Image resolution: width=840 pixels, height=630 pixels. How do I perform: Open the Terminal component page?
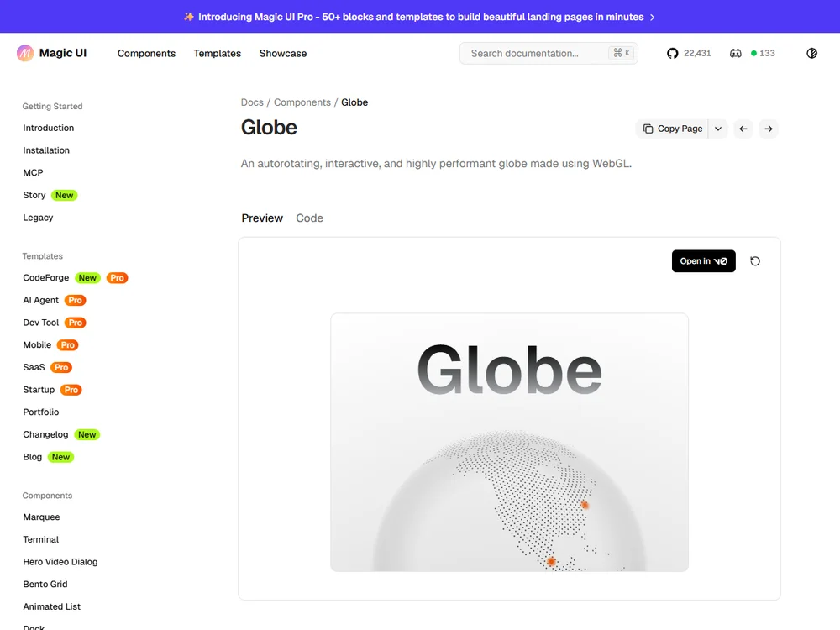coord(40,539)
